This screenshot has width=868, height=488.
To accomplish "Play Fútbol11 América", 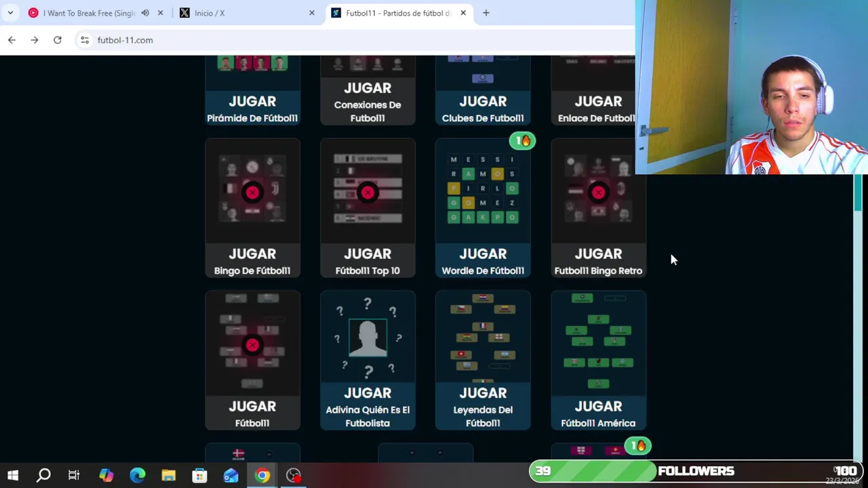I will (598, 361).
